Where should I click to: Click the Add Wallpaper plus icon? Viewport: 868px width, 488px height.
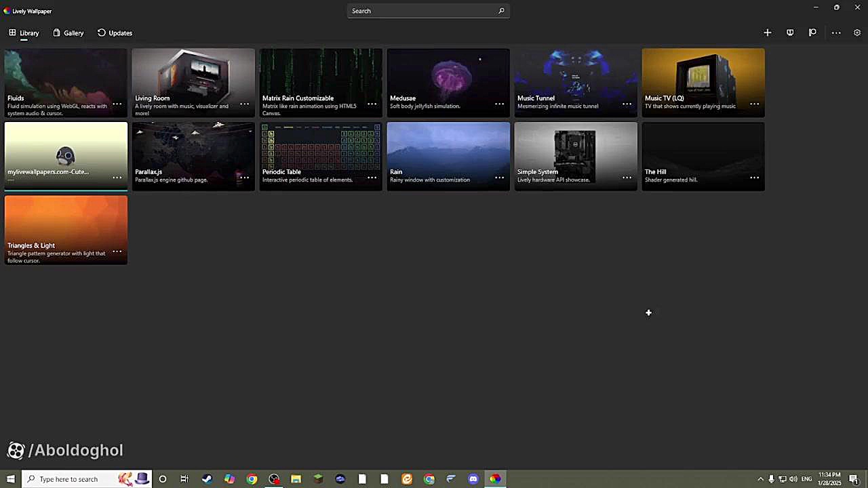pyautogui.click(x=767, y=33)
